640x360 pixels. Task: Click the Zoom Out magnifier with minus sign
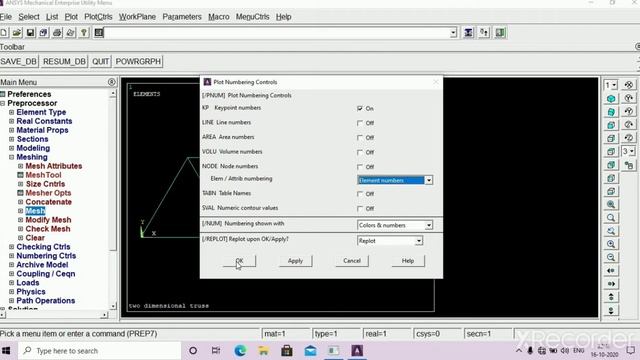click(x=611, y=257)
